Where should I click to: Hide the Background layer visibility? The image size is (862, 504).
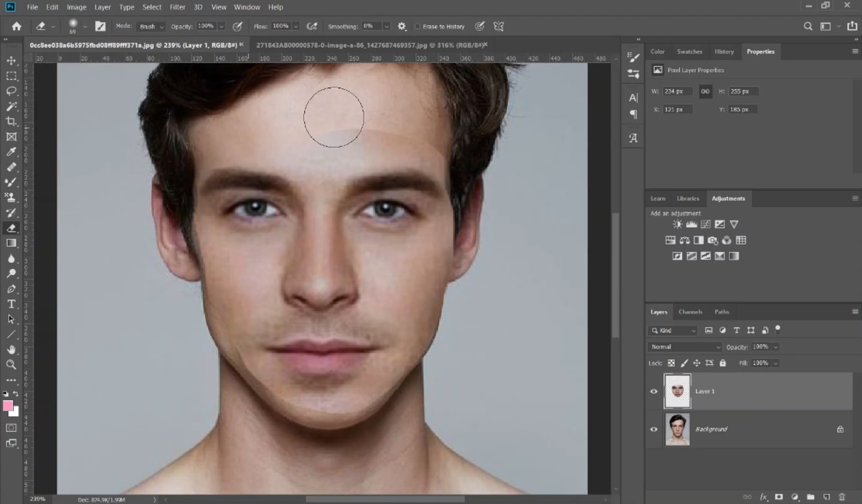tap(654, 429)
